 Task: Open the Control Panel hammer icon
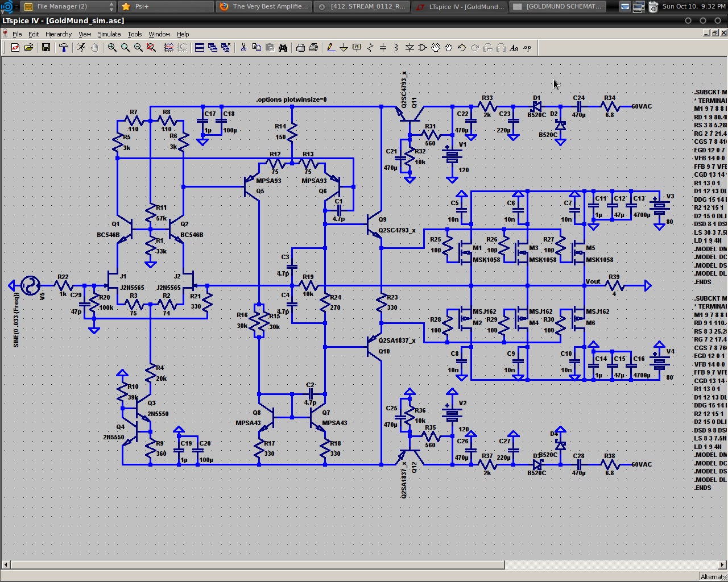click(64, 48)
